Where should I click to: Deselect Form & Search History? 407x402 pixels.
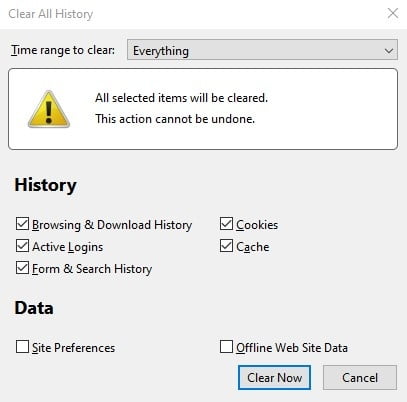point(22,268)
